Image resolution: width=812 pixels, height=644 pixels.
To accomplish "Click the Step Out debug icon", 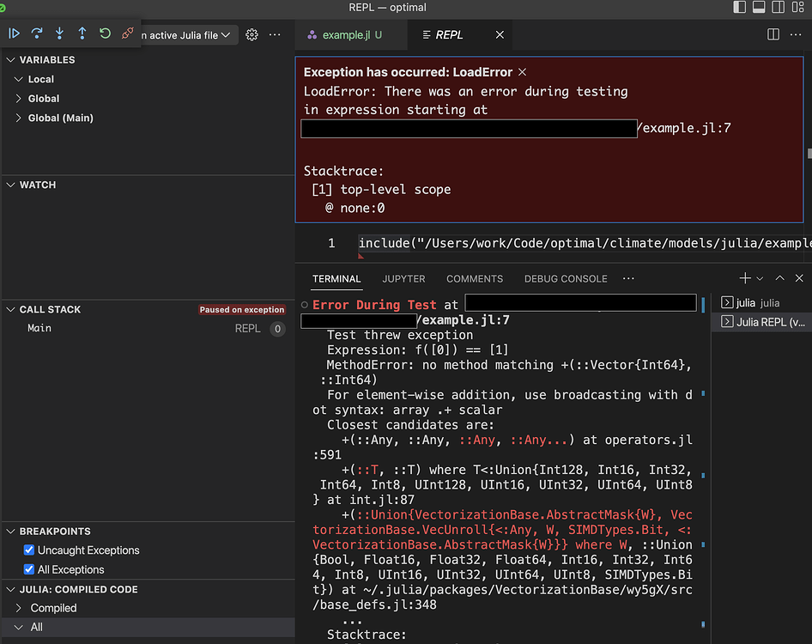I will point(82,33).
